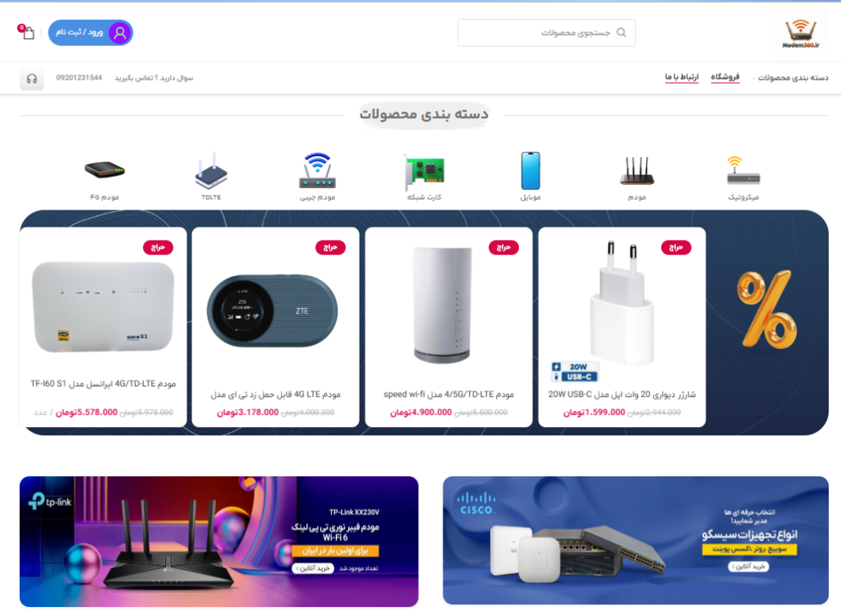Viewport: 841px width, 616px height.
Task: Open the 20W USB-C Apple charger product
Action: pos(622,327)
